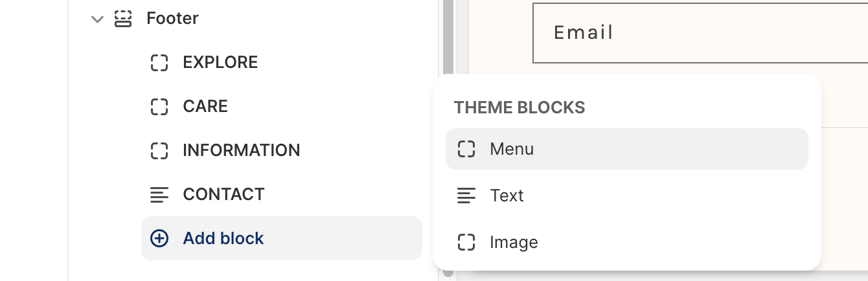The height and width of the screenshot is (281, 868).
Task: Select the Footer section label
Action: point(172,19)
